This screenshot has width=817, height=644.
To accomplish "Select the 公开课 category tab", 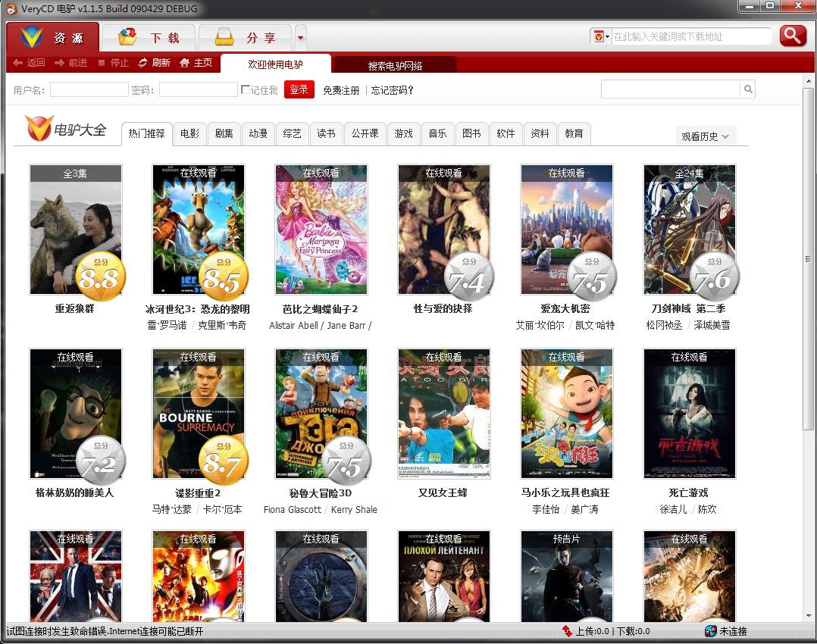I will 365,133.
